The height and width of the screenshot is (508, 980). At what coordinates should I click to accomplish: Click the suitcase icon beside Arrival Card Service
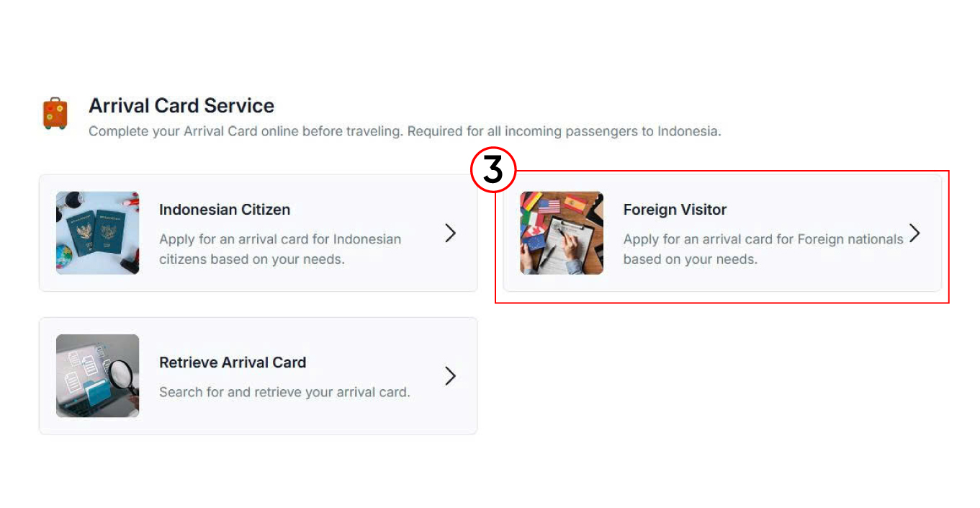point(55,114)
